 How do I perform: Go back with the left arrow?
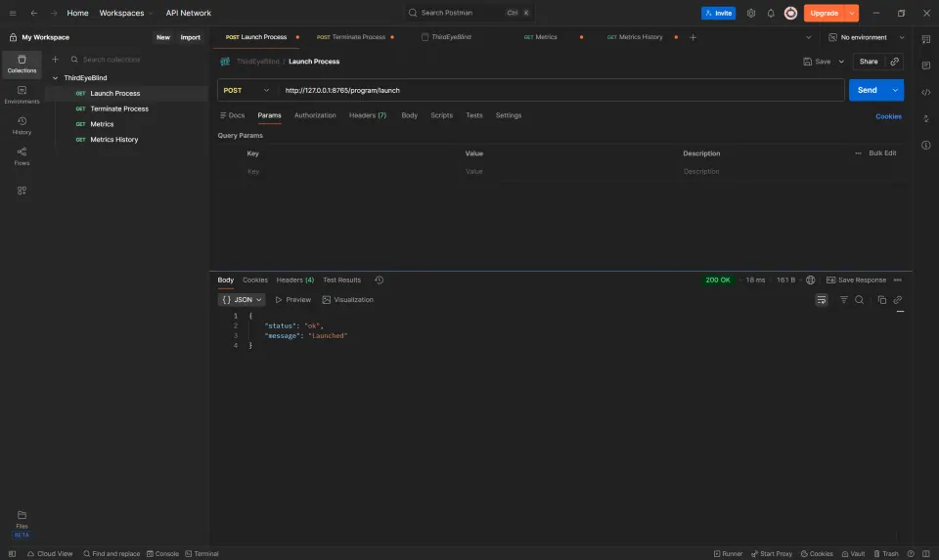(34, 13)
